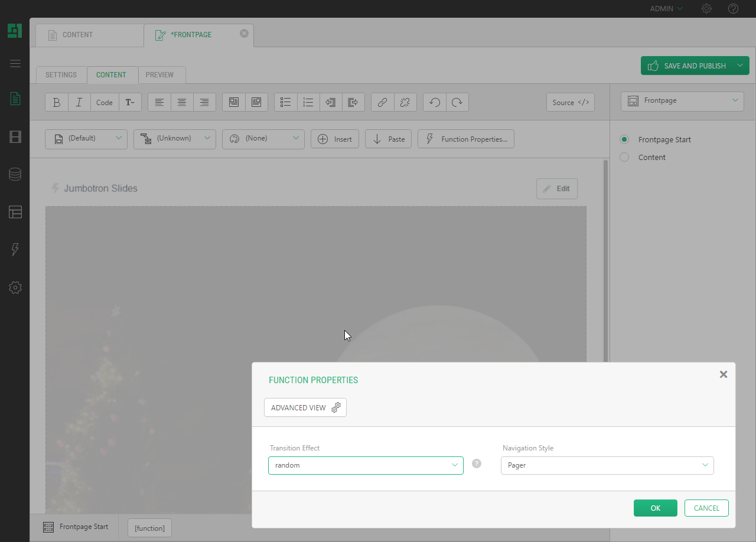
Task: Open the Data perspective database icon
Action: (x=15, y=174)
